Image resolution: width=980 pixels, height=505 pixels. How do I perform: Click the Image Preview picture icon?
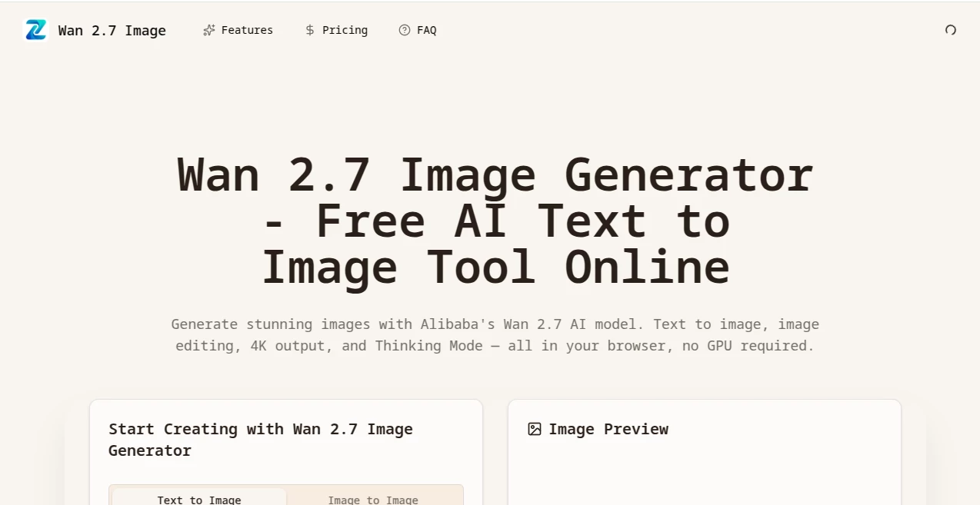(x=535, y=429)
